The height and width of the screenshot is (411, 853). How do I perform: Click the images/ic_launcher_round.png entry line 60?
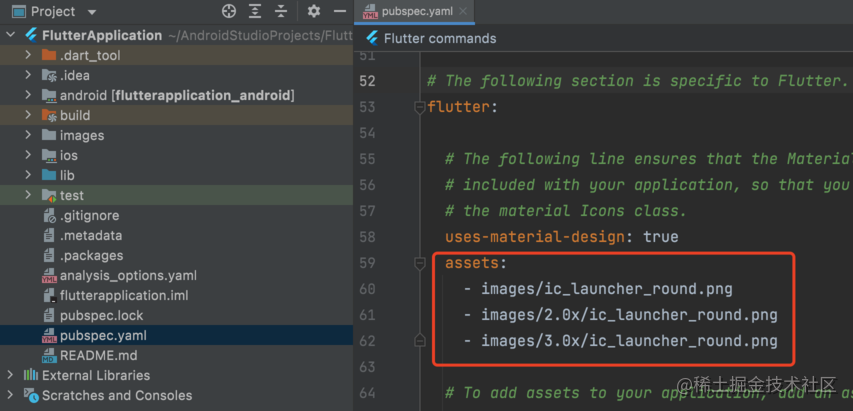pyautogui.click(x=607, y=289)
